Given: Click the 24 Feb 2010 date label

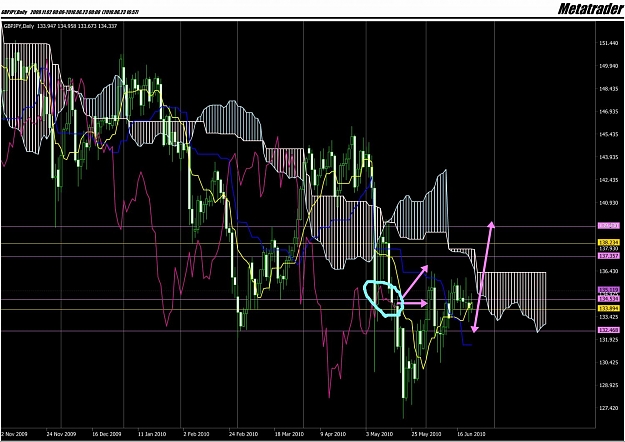Looking at the screenshot, I should 244,434.
